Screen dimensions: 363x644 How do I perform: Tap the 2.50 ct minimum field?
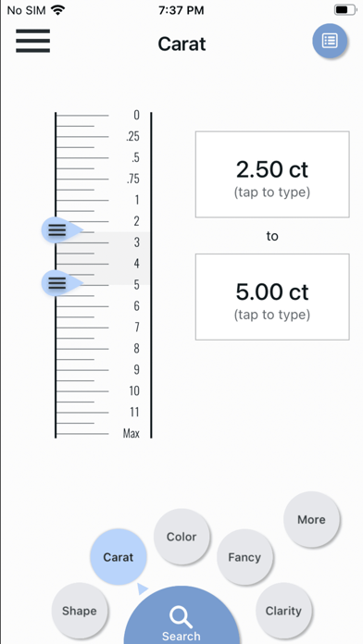point(272,174)
